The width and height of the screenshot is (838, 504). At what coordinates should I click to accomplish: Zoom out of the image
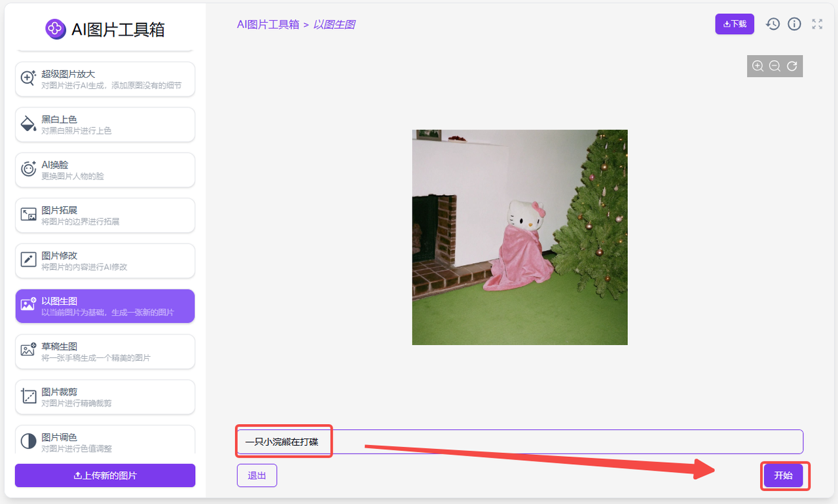tap(774, 66)
